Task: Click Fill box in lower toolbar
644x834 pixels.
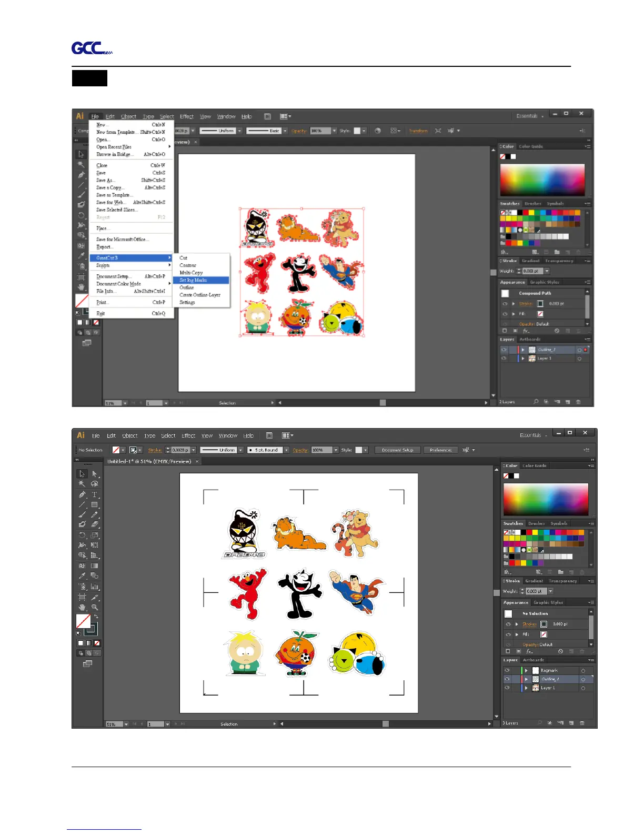Action: coord(83,621)
